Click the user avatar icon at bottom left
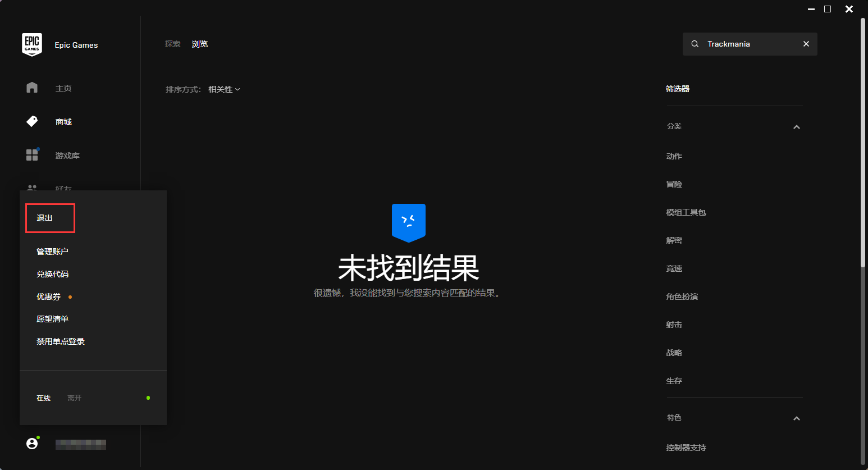The height and width of the screenshot is (470, 868). tap(32, 443)
